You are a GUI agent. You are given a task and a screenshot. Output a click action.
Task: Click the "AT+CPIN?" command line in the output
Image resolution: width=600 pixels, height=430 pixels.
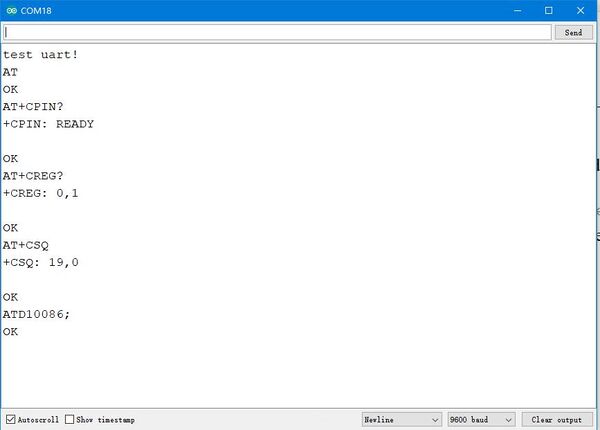tap(35, 107)
